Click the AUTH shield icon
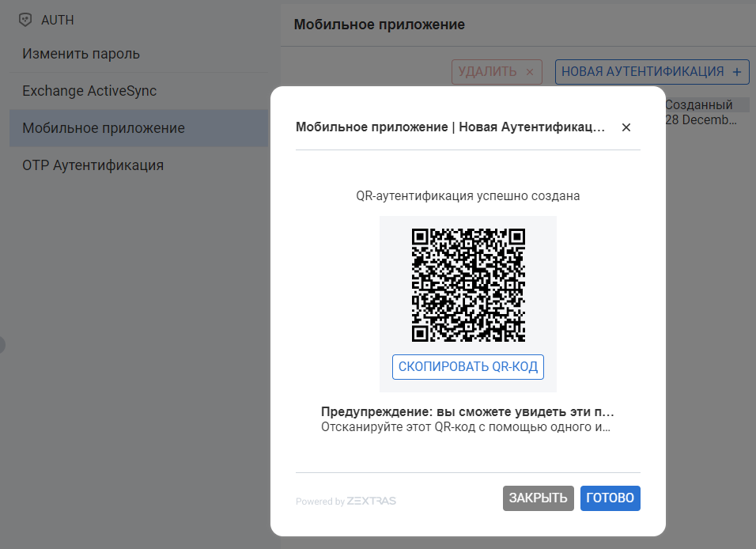 coord(25,20)
